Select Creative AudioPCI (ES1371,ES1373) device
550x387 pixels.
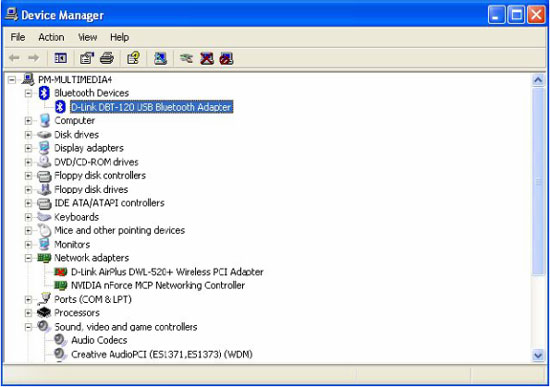(x=162, y=354)
